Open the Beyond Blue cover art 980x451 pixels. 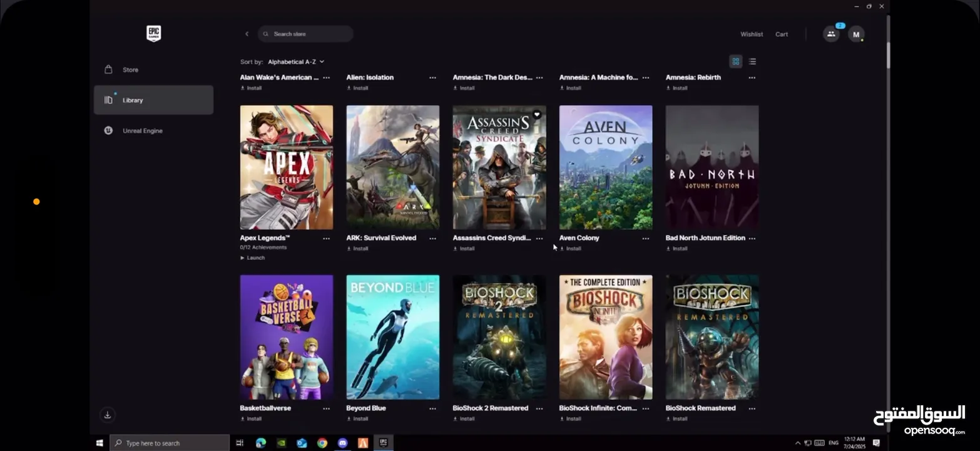[x=393, y=337]
